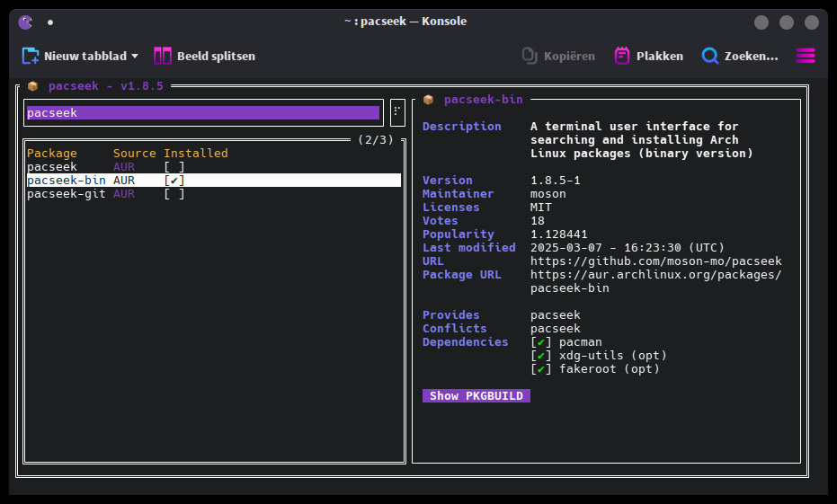Click the MIT license value
Viewport: 837px width, 504px height.
coord(540,207)
